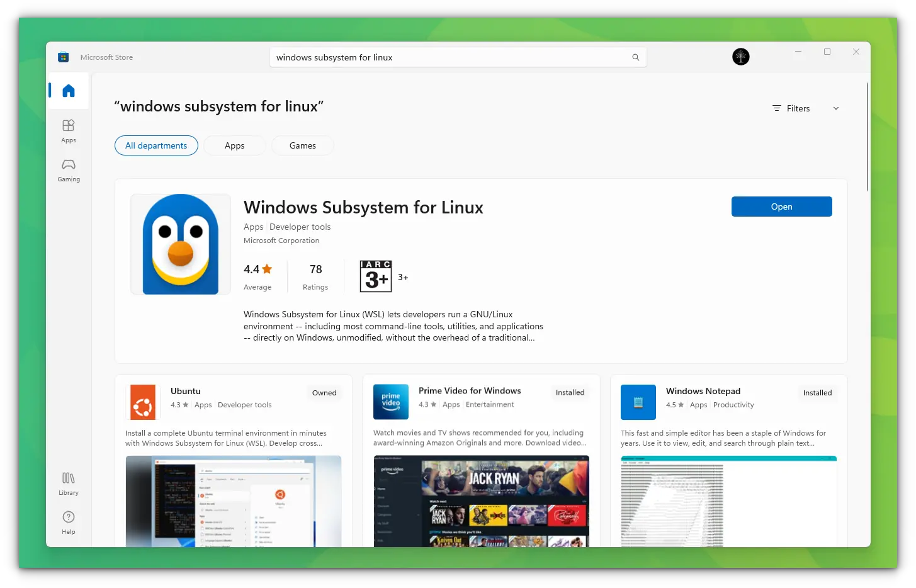916x588 pixels.
Task: Click the Windows Subsystem for Linux title
Action: (x=363, y=207)
